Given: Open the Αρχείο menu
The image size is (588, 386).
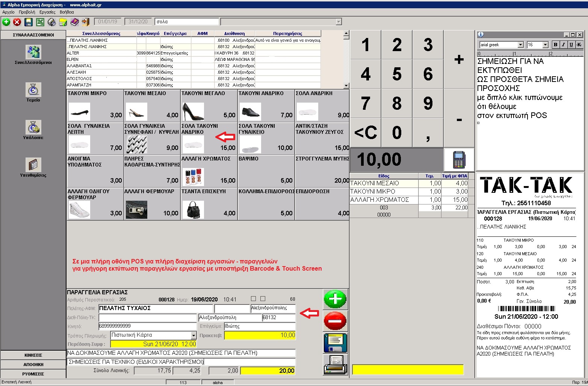Looking at the screenshot, I should (x=8, y=12).
